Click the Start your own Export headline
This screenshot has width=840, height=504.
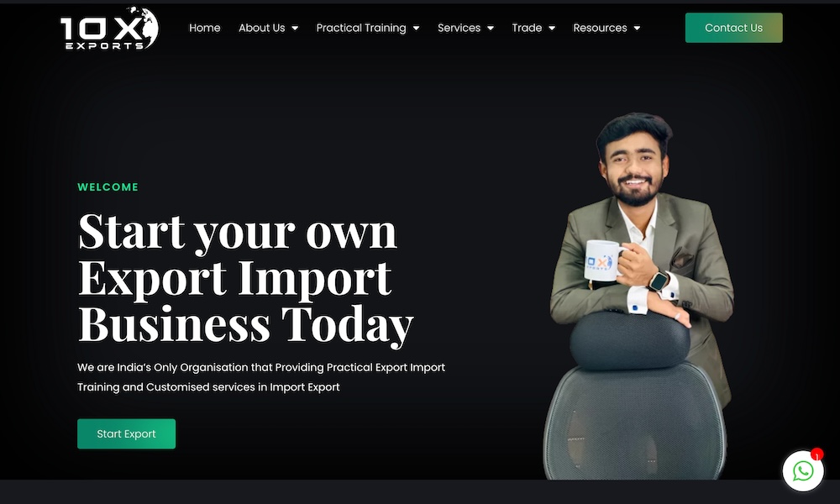245,277
